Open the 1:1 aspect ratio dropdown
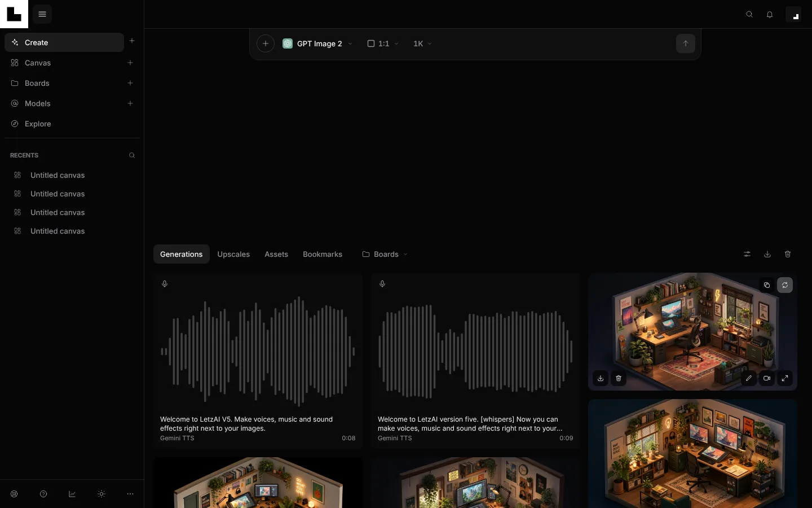Screen dimensions: 812x508 pyautogui.click(x=383, y=43)
